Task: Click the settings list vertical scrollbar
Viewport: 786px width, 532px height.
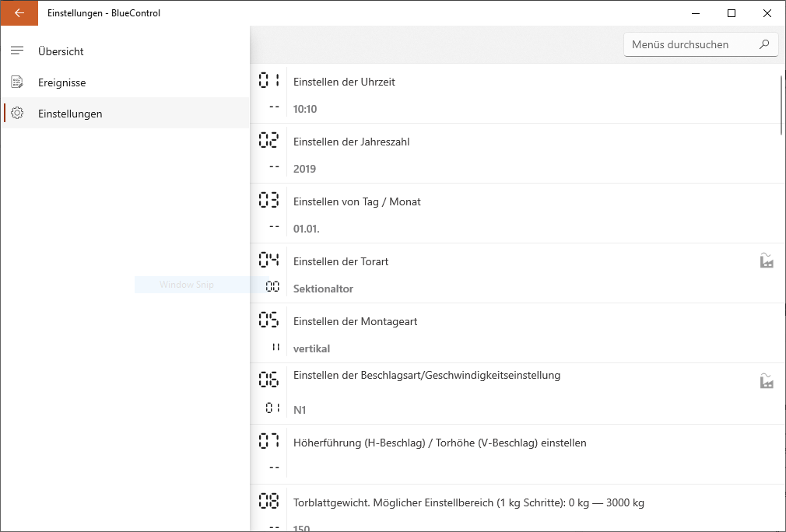Action: tap(781, 105)
